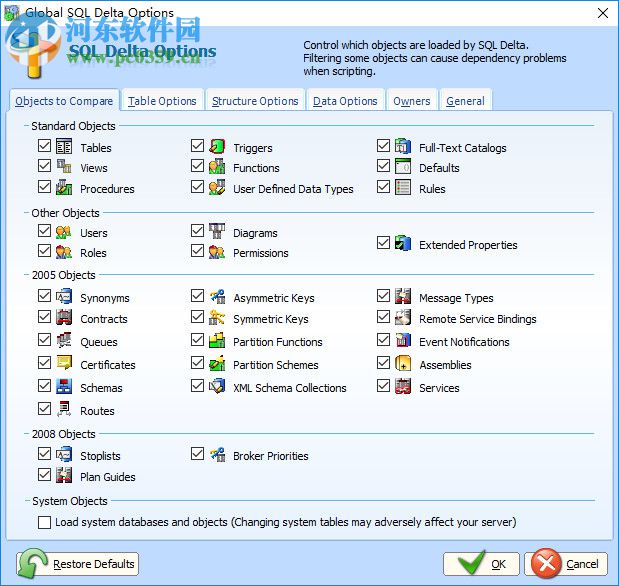This screenshot has width=619, height=586.
Task: Toggle the Views checkbox
Action: coord(45,166)
